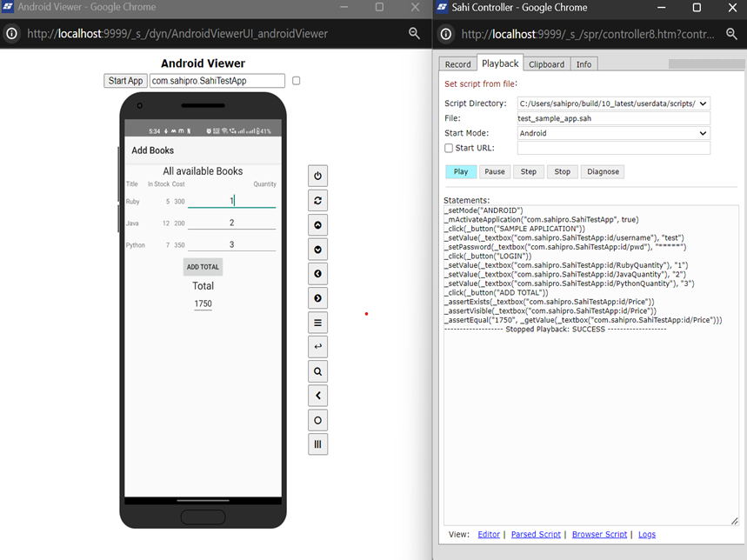Tap the Android home circle icon
747x560 pixels.
tap(317, 420)
